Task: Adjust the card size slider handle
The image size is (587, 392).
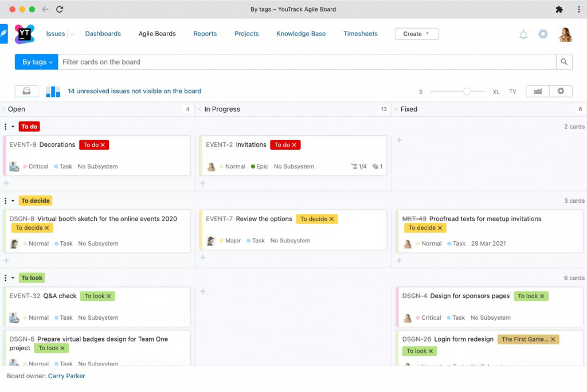Action: 467,91
